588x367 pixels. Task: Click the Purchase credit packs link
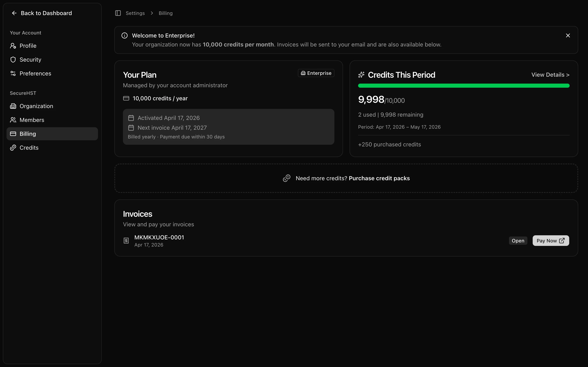379,178
